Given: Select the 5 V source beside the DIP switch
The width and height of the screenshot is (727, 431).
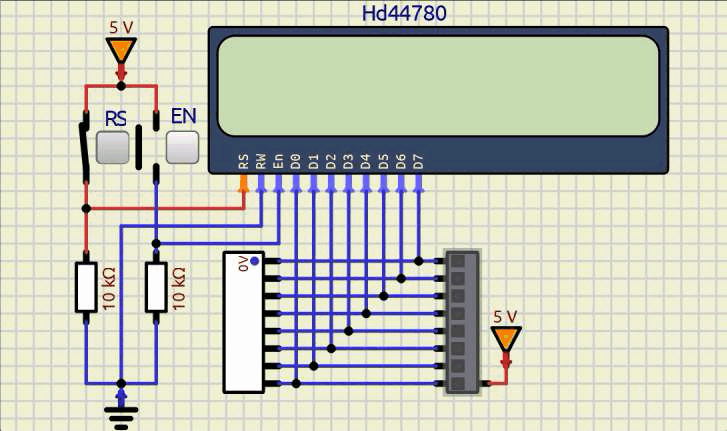Looking at the screenshot, I should click(x=507, y=339).
